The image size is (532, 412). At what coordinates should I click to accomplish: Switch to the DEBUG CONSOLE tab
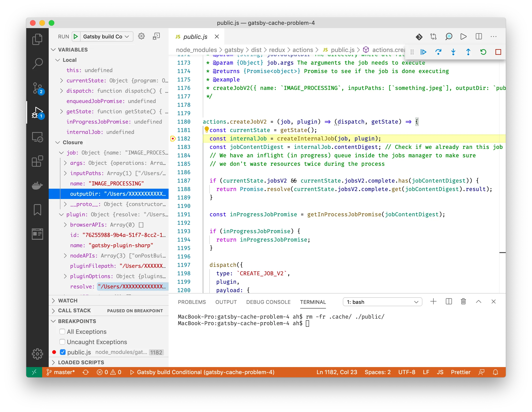click(268, 302)
